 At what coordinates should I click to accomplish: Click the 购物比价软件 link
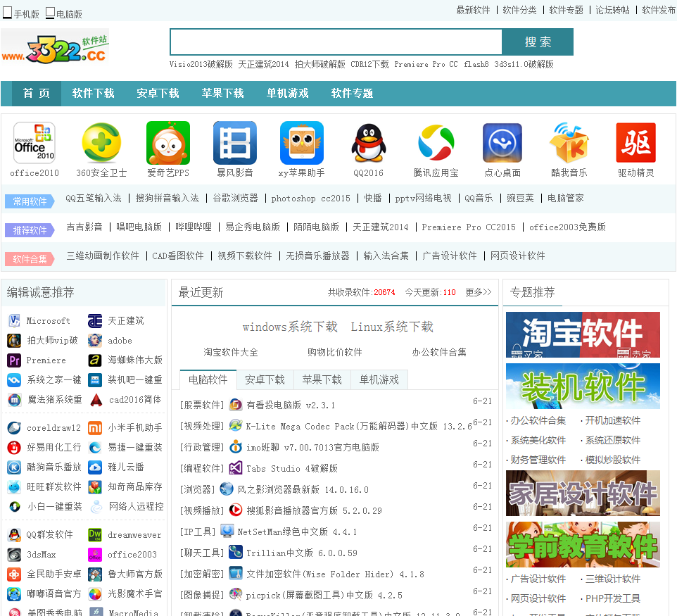(334, 353)
